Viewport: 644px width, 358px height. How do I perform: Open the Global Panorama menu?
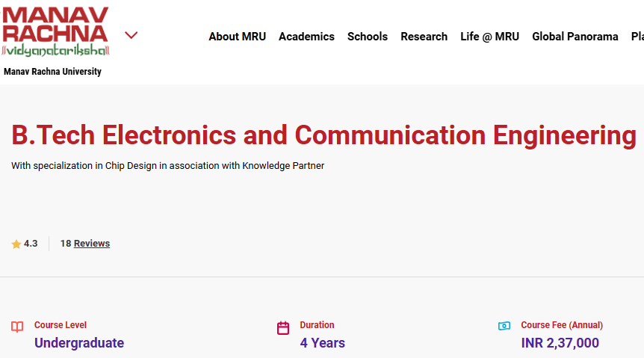pos(575,37)
